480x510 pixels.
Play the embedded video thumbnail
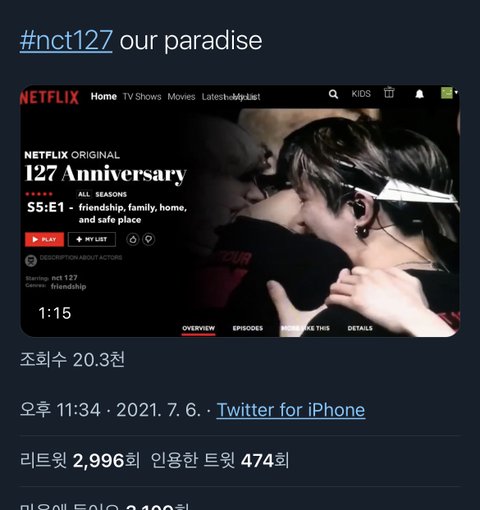[240, 211]
